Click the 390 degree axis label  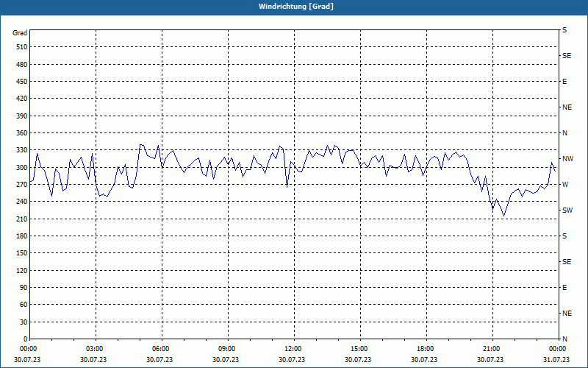(x=21, y=116)
